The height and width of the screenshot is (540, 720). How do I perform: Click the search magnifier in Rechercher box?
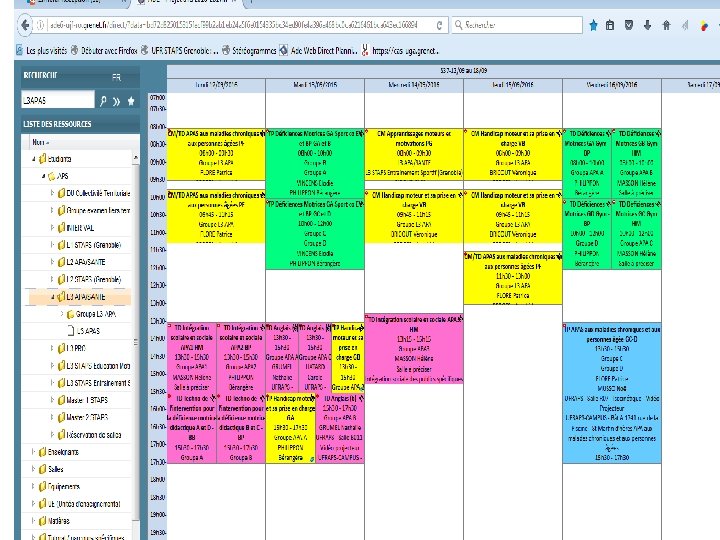coord(458,25)
